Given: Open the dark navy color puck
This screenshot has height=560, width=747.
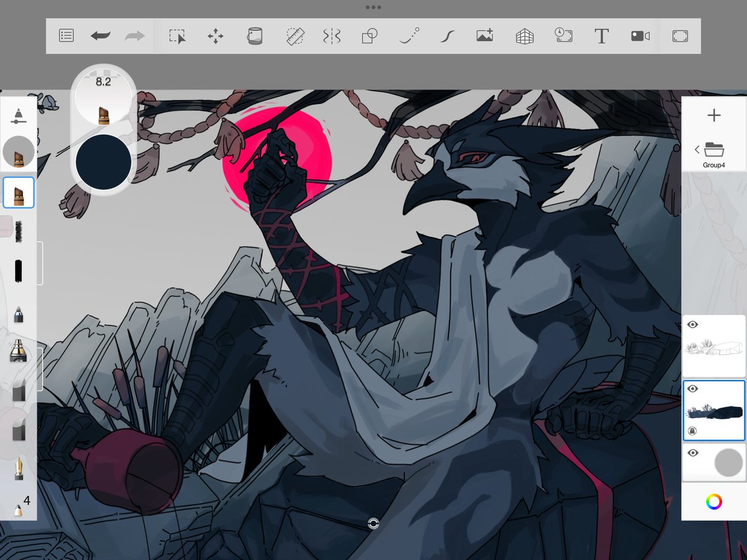Looking at the screenshot, I should click(103, 162).
